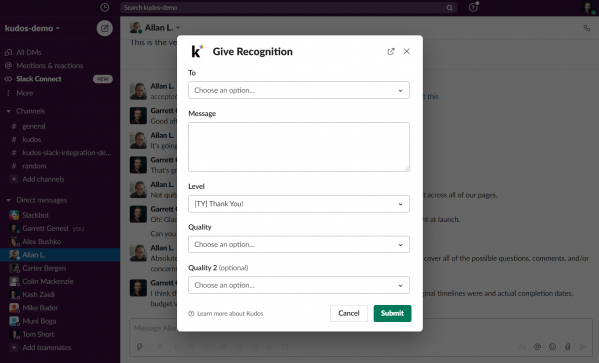Expand More in the sidebar
This screenshot has width=599, height=363.
coord(24,93)
